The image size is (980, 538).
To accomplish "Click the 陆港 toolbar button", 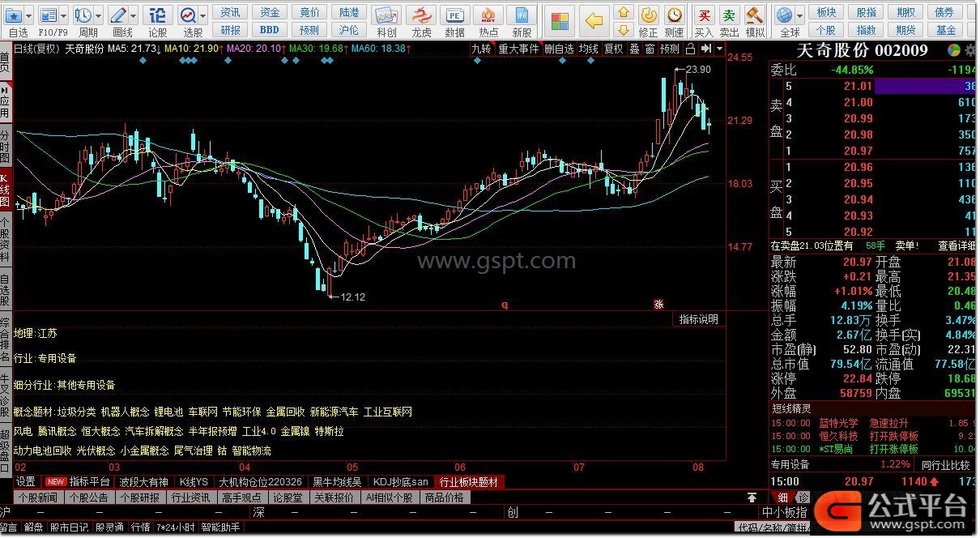I will (x=349, y=12).
